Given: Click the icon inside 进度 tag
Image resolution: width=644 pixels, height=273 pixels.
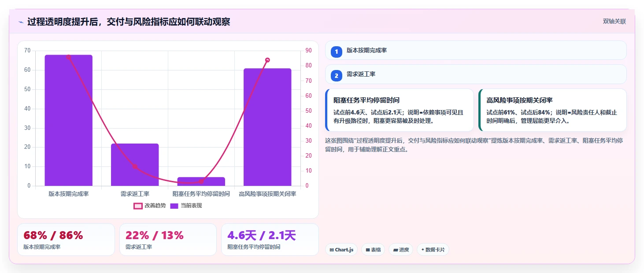Looking at the screenshot, I should coord(396,250).
